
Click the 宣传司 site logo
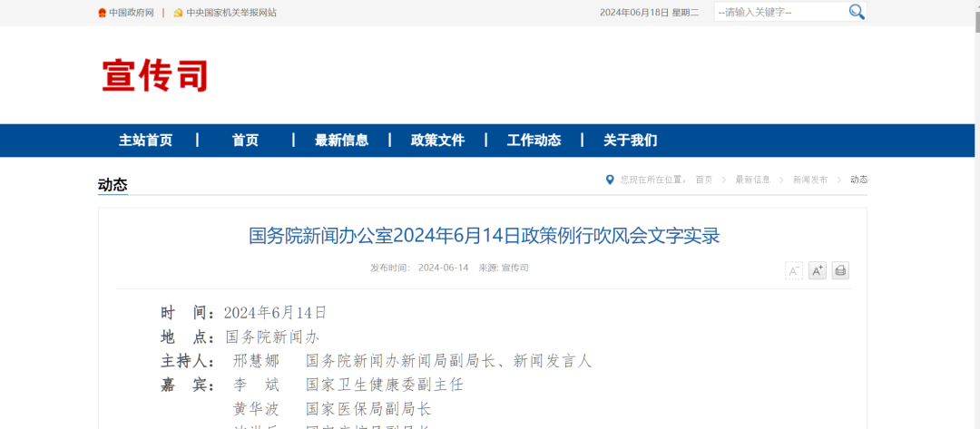pos(154,75)
